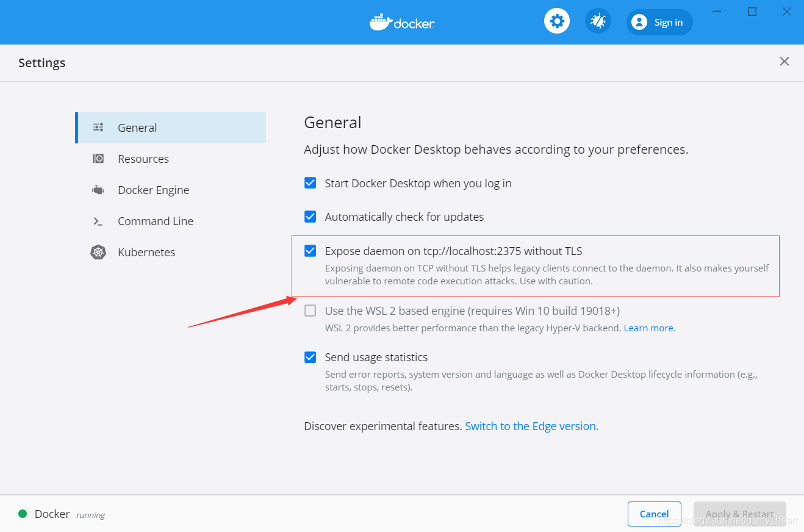
Task: Click the Sign in button
Action: [659, 22]
